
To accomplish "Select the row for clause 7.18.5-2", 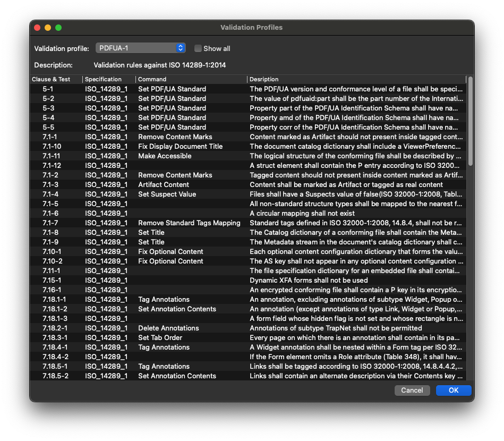I will pos(248,376).
